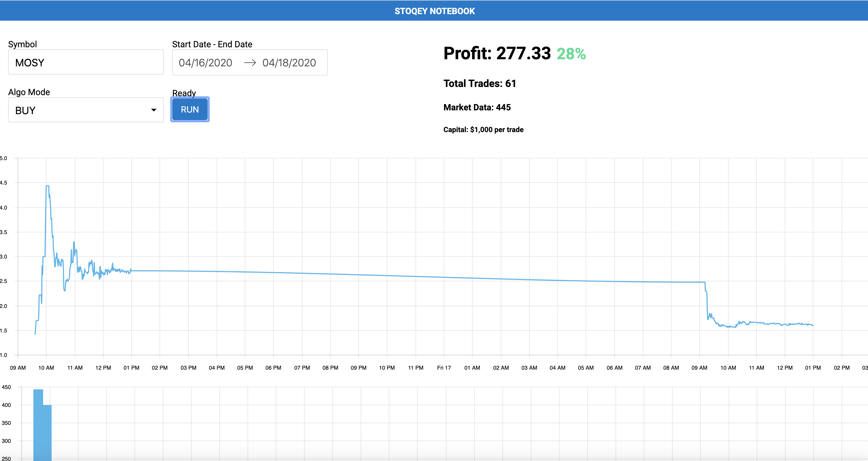Screen dimensions: 868x461
Task: Select the start date 04/16/2020
Action: (x=205, y=63)
